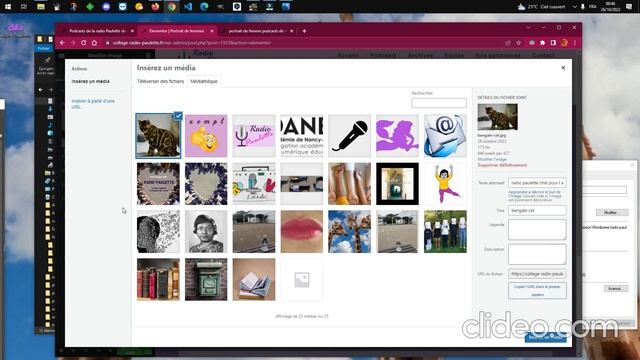Select the old books thumbnail
The width and height of the screenshot is (640, 360).
click(158, 279)
